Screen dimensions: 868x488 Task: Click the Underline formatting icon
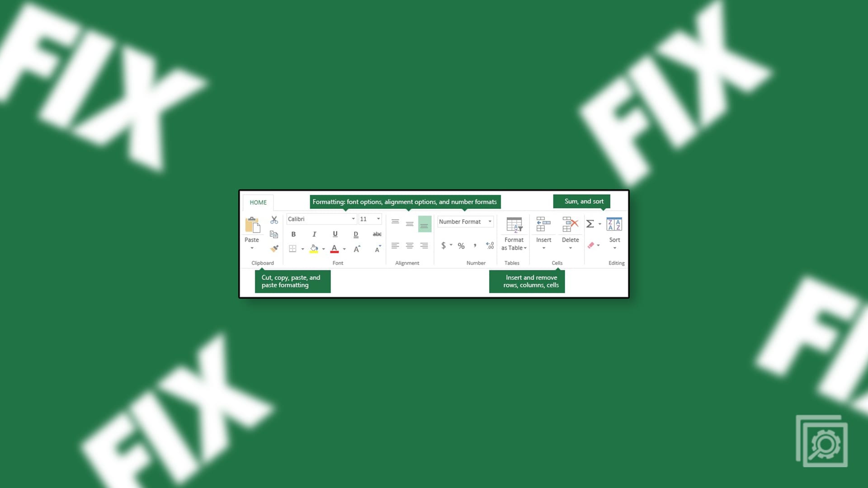[x=335, y=233]
